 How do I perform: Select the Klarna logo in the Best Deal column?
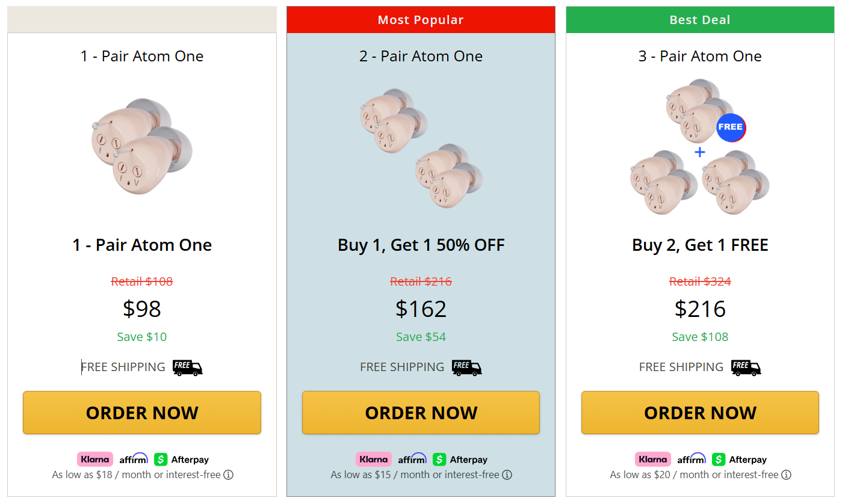[x=652, y=459]
